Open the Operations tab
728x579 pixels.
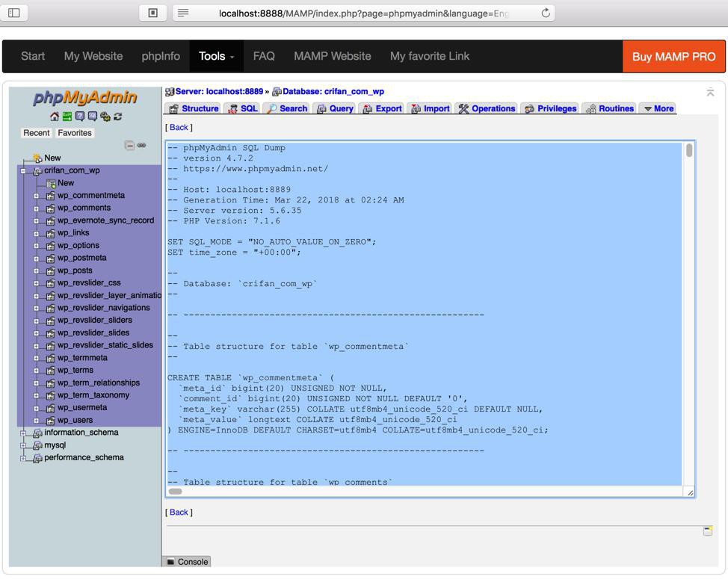pyautogui.click(x=487, y=108)
